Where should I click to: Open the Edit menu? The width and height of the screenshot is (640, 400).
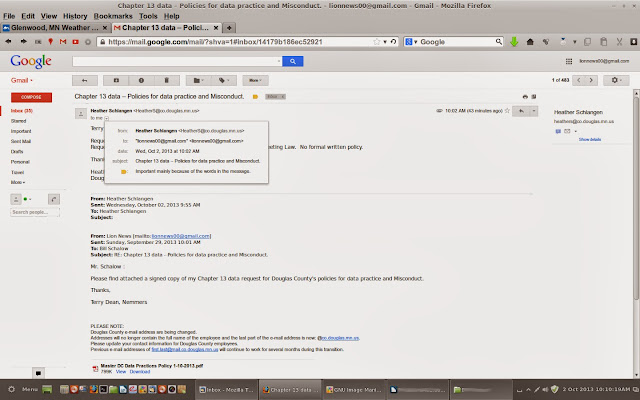pos(28,16)
